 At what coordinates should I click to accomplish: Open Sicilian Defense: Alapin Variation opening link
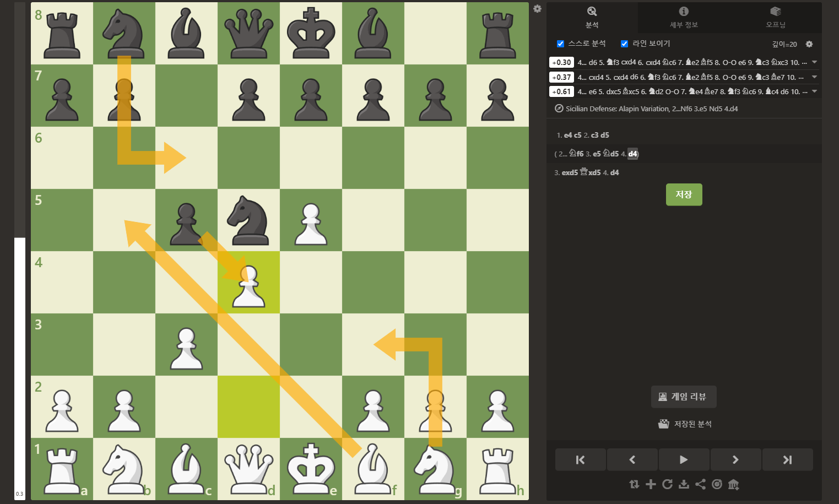[652, 109]
